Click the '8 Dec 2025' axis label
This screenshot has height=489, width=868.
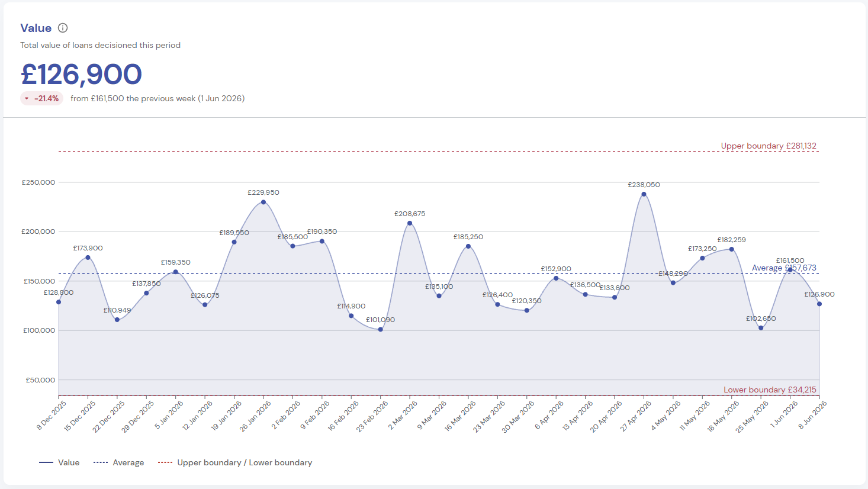[52, 415]
